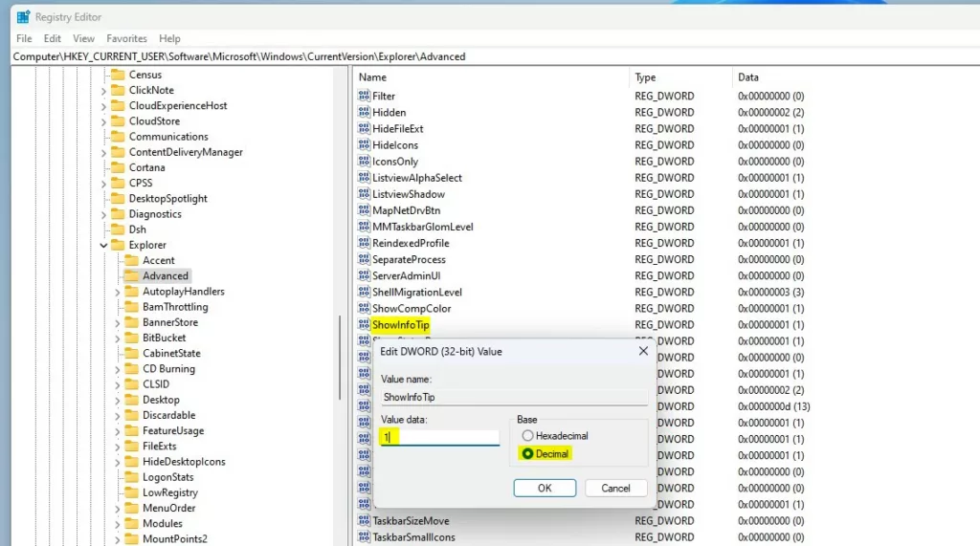This screenshot has height=546, width=980.
Task: Click the LogonStats folder icon
Action: point(131,476)
